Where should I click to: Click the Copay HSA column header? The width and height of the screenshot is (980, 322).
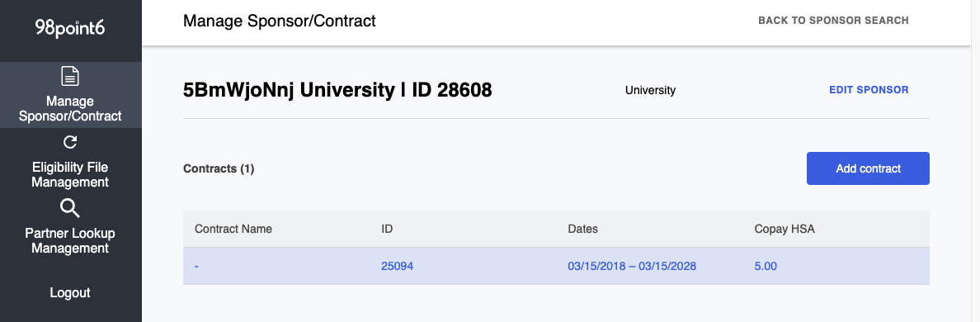(784, 229)
